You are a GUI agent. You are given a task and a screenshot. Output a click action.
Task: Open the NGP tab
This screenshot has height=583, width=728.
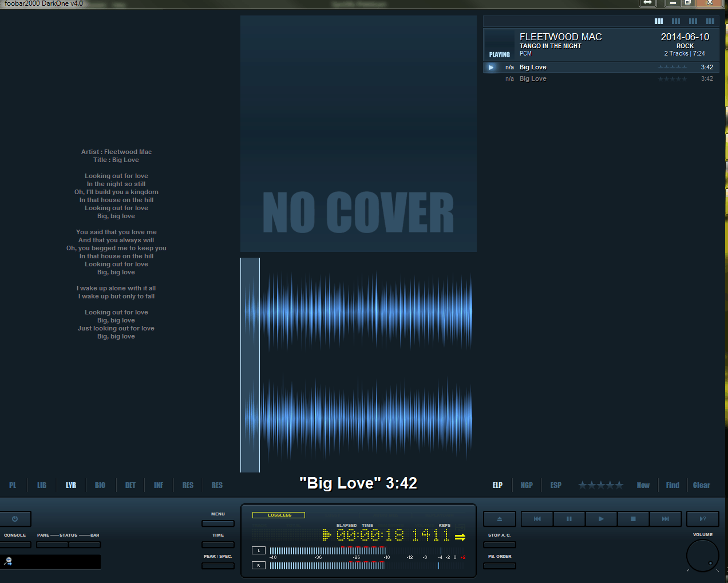pyautogui.click(x=527, y=485)
